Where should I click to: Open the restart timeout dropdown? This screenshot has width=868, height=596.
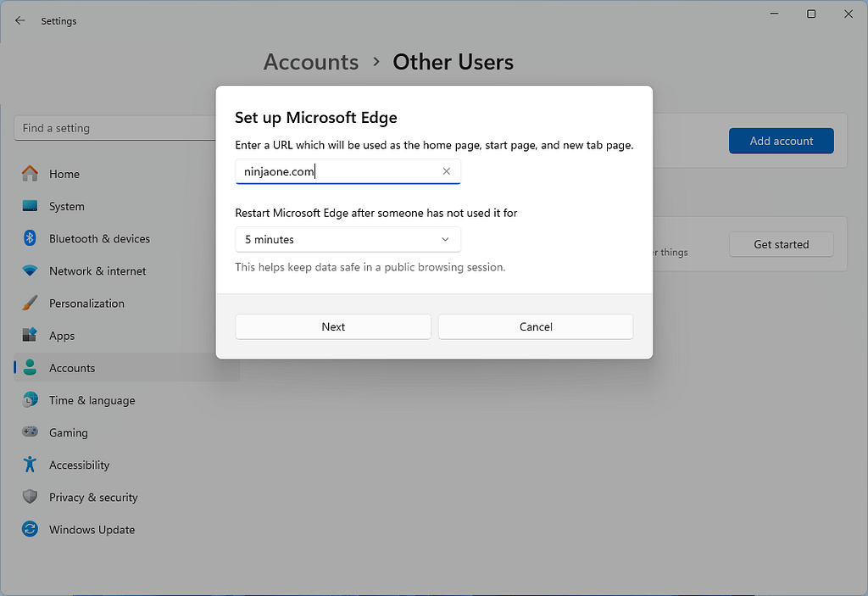(x=348, y=239)
